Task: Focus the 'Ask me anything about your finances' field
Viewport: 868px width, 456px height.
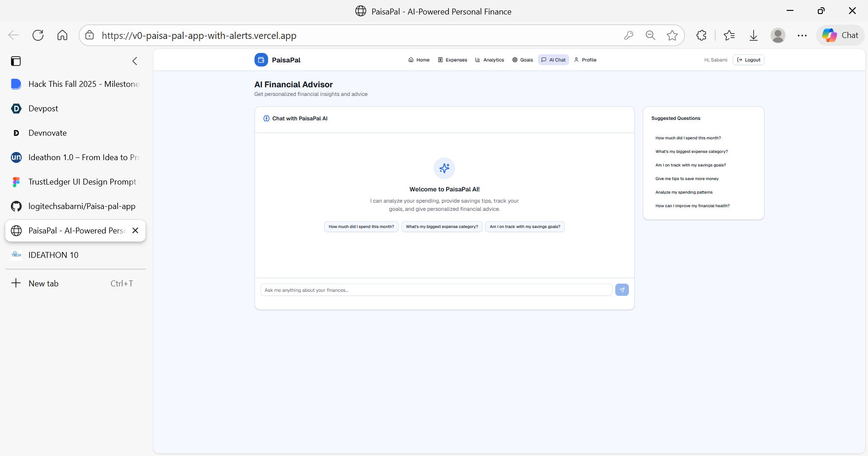Action: click(436, 290)
